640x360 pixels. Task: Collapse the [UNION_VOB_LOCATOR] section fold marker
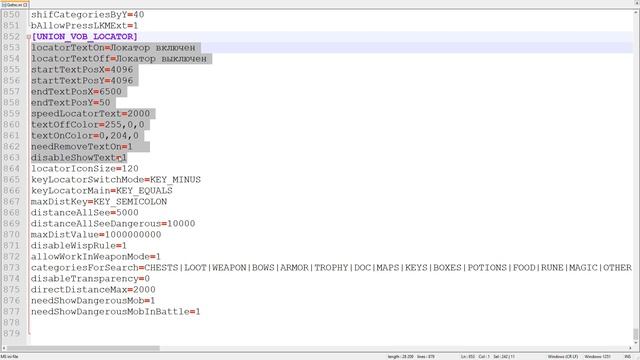(29, 37)
